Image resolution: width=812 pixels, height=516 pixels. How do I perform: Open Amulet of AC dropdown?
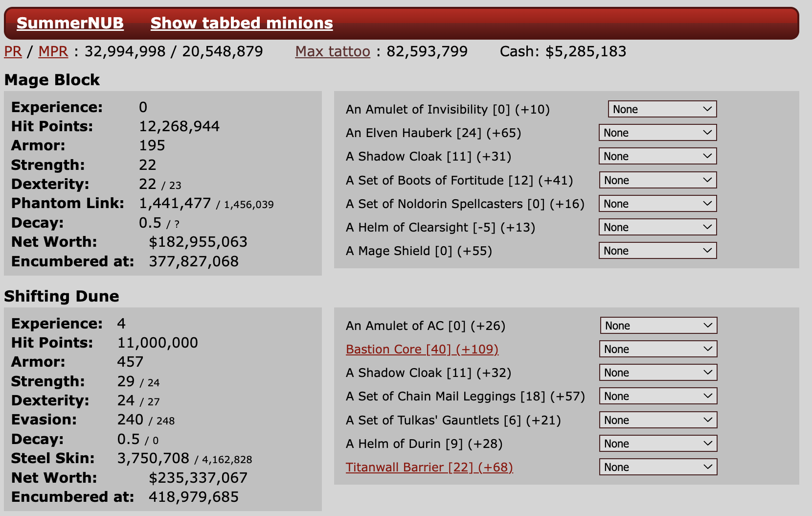pos(658,326)
